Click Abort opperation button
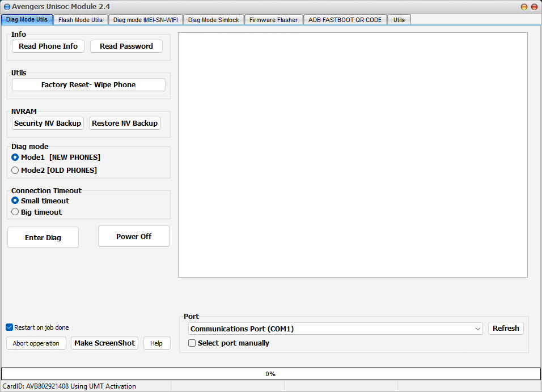Screen dimensions: 542x392 (x=36, y=343)
